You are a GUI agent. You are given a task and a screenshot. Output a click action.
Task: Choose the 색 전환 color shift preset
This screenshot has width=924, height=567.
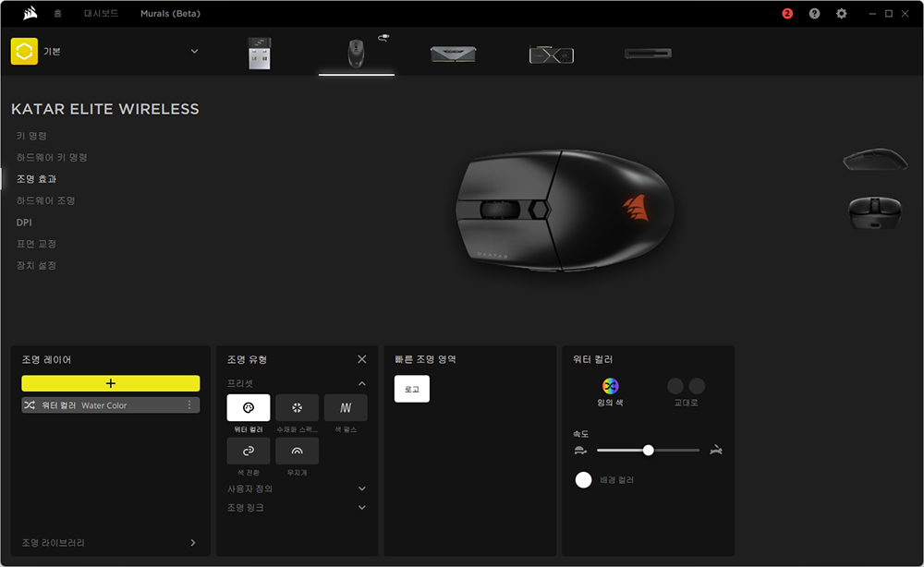249,451
